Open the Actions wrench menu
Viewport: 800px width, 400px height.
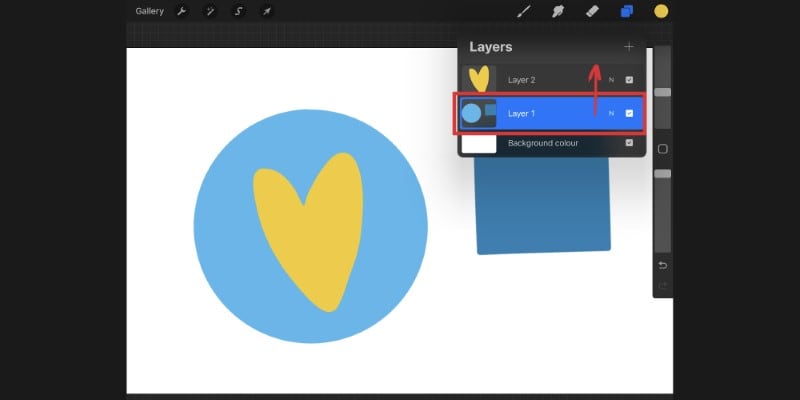coord(182,11)
